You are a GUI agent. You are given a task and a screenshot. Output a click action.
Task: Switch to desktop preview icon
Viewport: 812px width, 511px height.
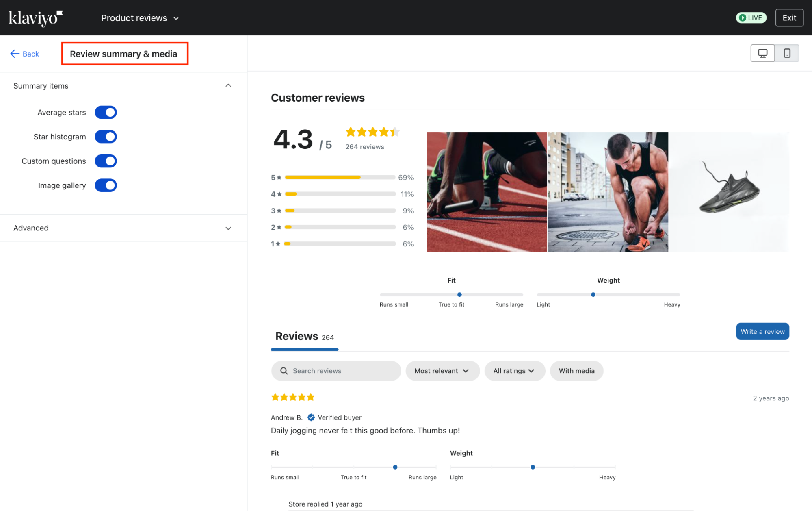(x=762, y=53)
